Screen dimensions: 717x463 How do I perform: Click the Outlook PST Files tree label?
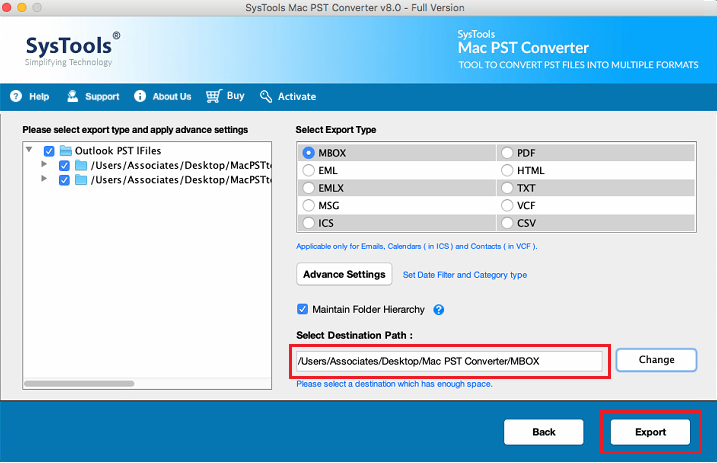click(118, 150)
